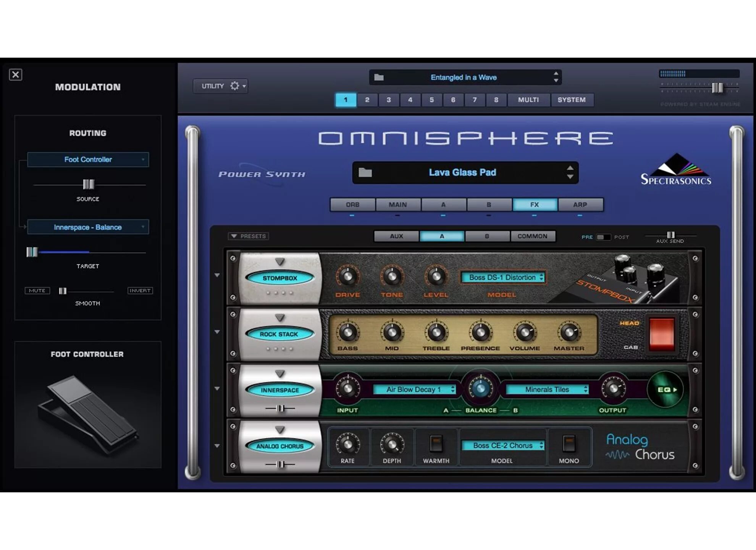
Task: Open the SYSTEM page
Action: (x=572, y=100)
